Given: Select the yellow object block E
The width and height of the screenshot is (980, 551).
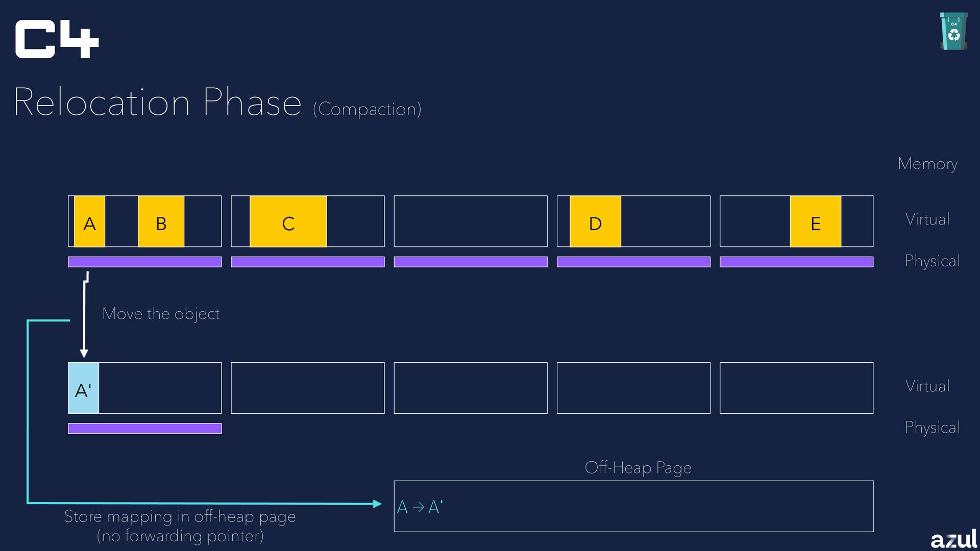Looking at the screenshot, I should (x=815, y=221).
